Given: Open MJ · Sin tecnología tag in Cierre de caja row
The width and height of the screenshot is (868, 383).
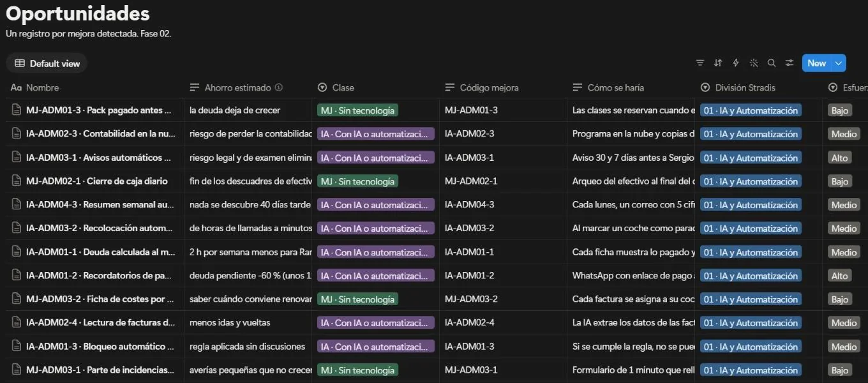Looking at the screenshot, I should coord(357,181).
